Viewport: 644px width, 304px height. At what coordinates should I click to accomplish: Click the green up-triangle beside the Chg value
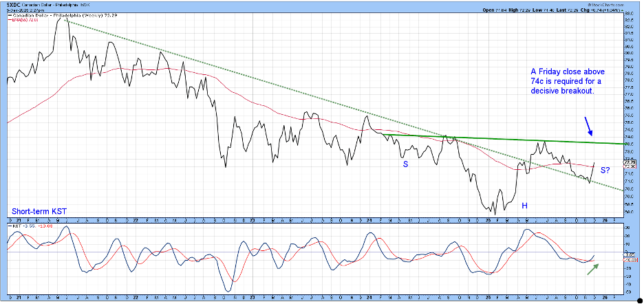pyautogui.click(x=621, y=11)
